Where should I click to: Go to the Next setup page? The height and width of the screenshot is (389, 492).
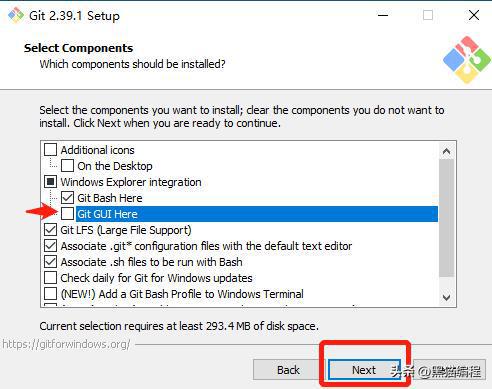(364, 370)
